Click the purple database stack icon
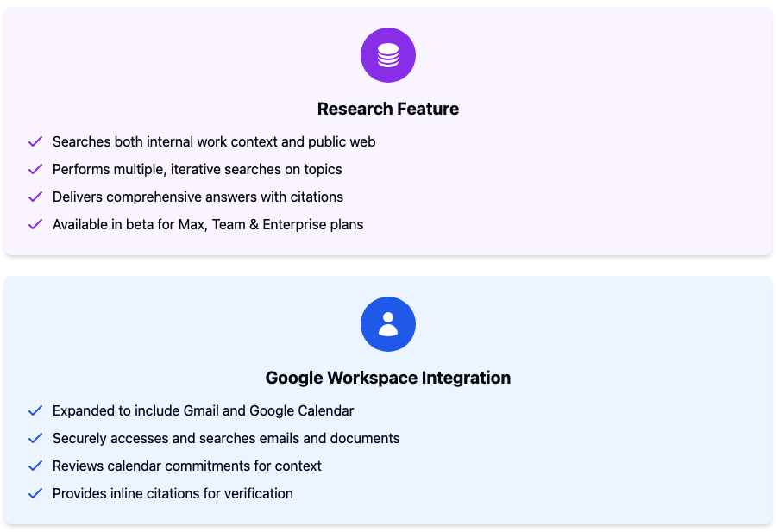Image resolution: width=779 pixels, height=532 pixels. [388, 55]
